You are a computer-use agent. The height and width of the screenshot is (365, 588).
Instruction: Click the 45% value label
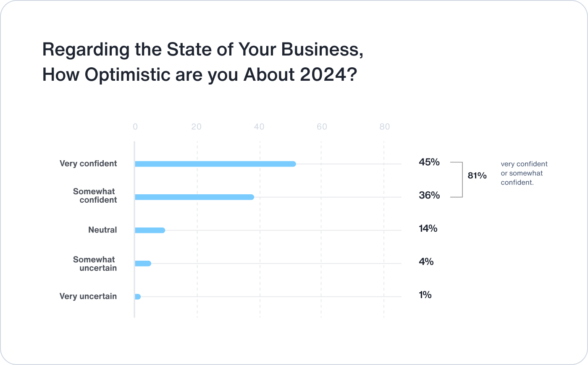[x=429, y=162]
